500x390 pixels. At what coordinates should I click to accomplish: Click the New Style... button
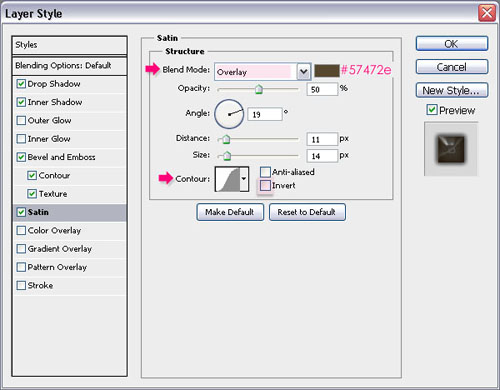pos(452,90)
